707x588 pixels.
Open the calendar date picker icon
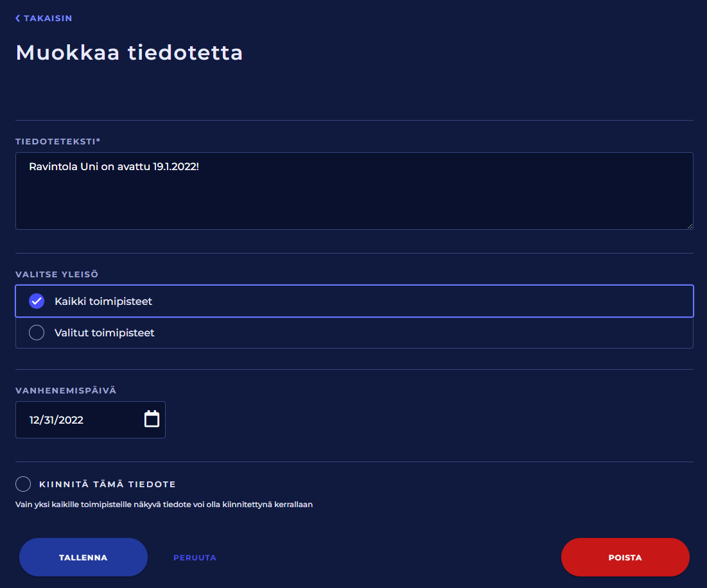coord(152,419)
